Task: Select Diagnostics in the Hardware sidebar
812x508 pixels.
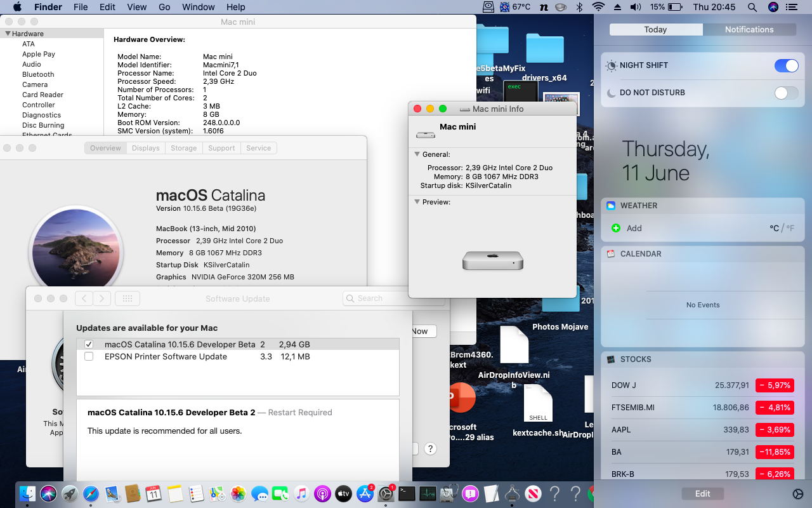Action: (41, 115)
